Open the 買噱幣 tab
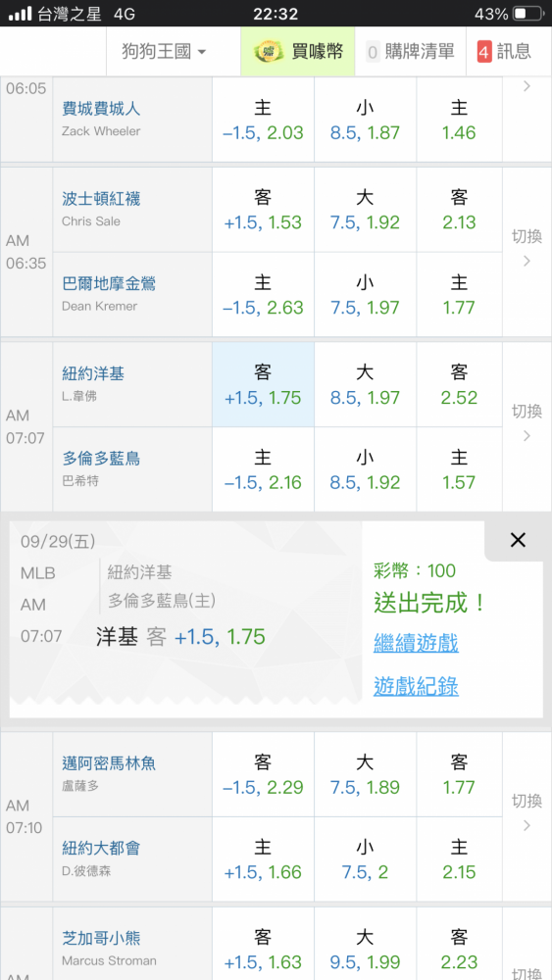The image size is (552, 980). point(298,51)
